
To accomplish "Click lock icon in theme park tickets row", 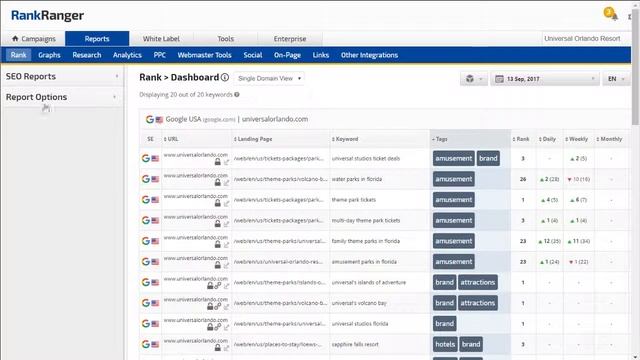I will pos(218,203).
